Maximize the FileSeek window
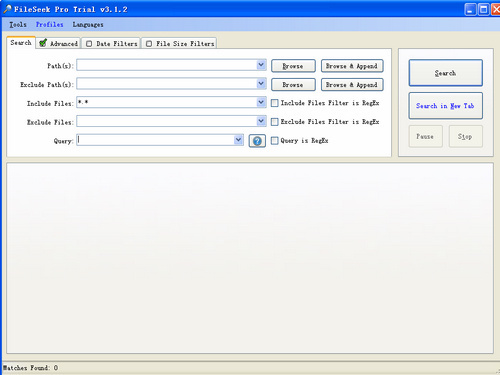This screenshot has height=375, width=500. pyautogui.click(x=483, y=9)
